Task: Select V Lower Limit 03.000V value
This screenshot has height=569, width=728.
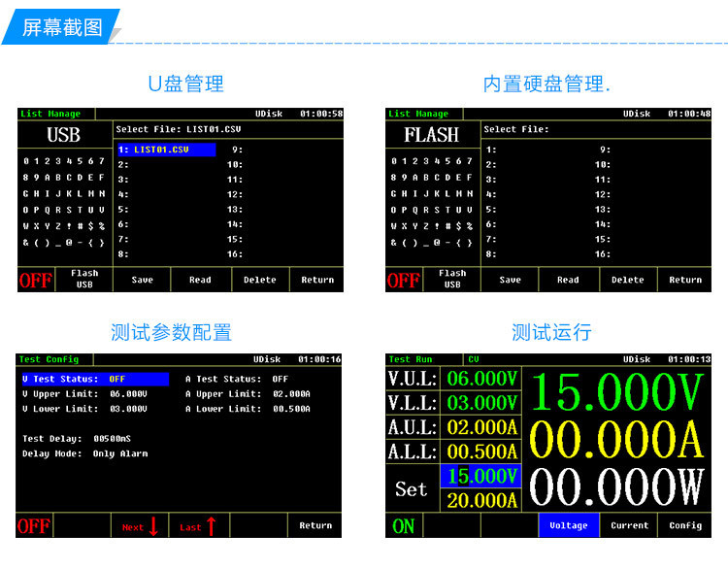Action: pyautogui.click(x=128, y=409)
